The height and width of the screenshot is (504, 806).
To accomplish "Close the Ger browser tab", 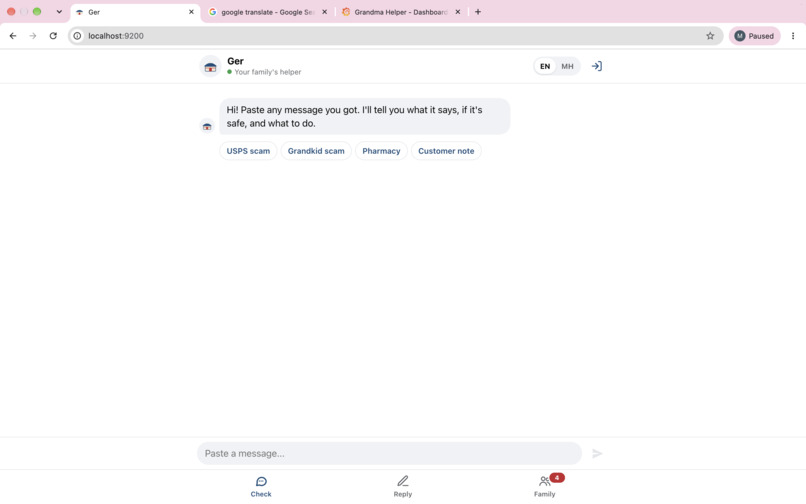I will (191, 12).
